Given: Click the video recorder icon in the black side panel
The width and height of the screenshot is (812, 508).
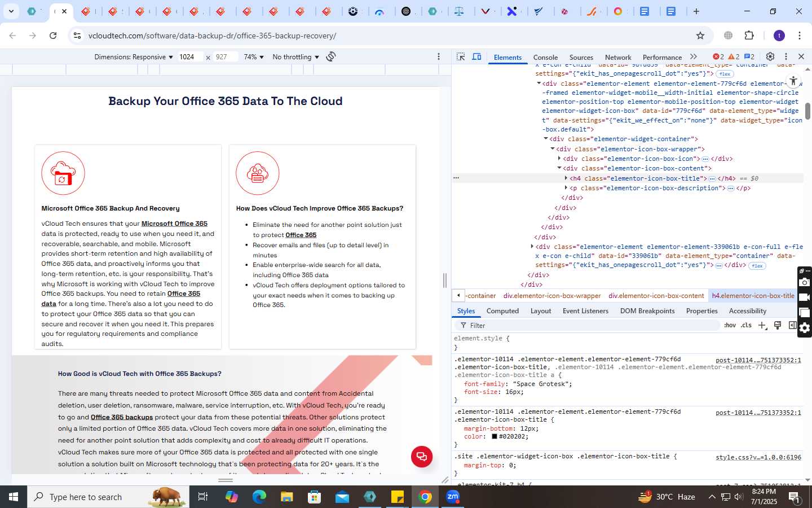Looking at the screenshot, I should (x=805, y=297).
